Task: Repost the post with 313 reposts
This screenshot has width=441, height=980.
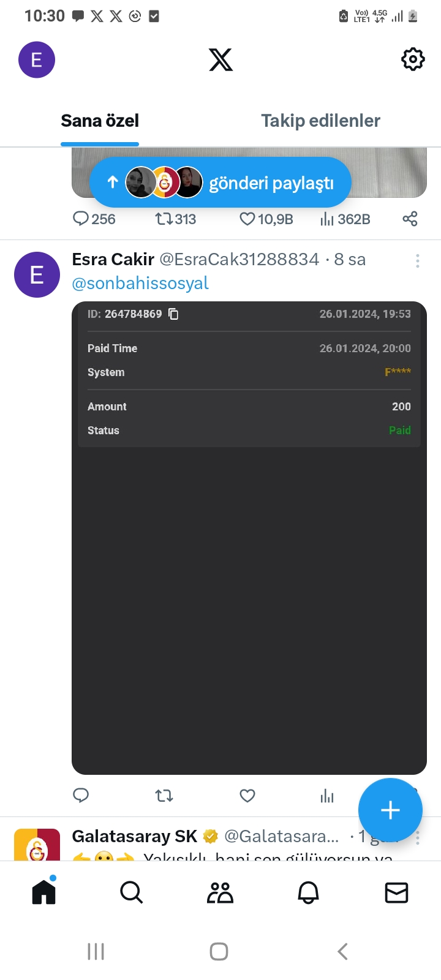Action: point(164,219)
